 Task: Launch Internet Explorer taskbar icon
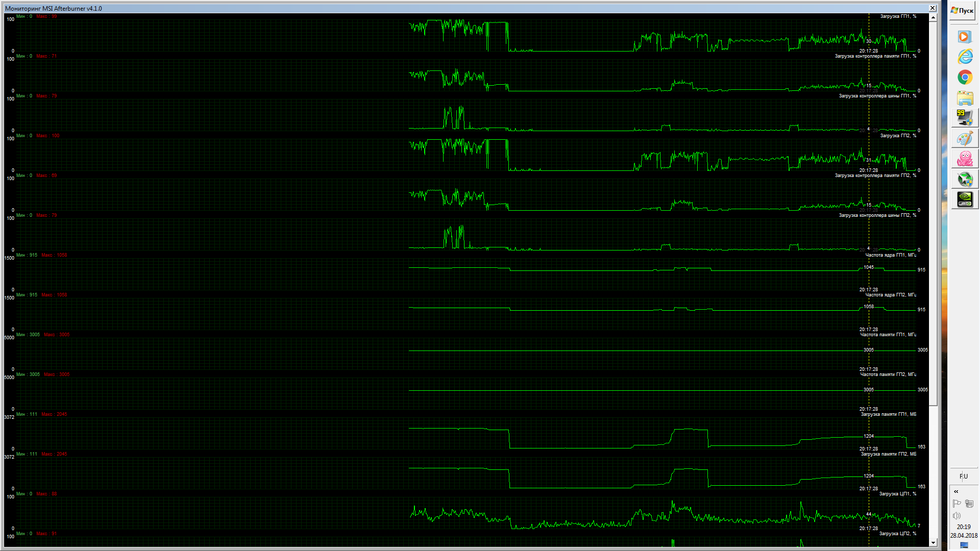pyautogui.click(x=965, y=57)
